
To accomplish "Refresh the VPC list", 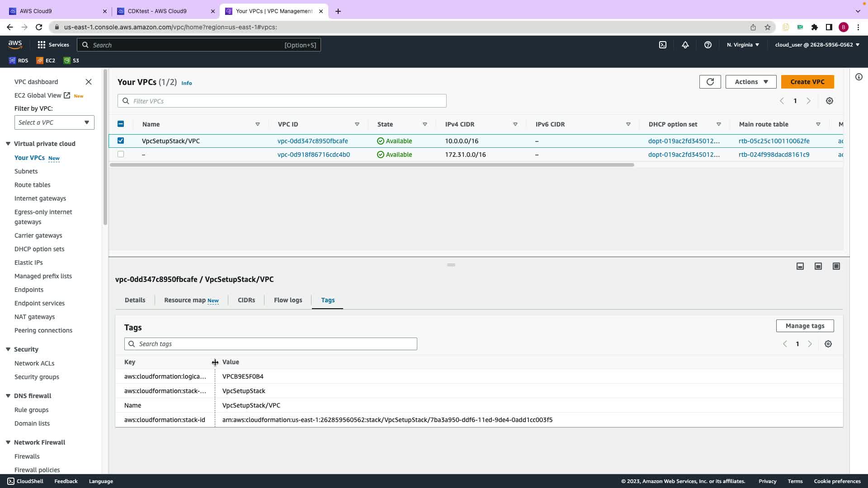I will (710, 82).
